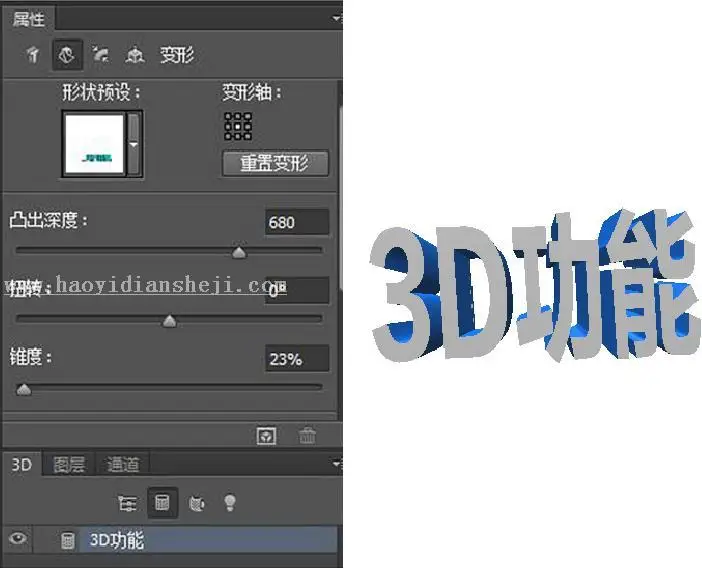Filter 3D panel by whole scene
The image size is (702, 568).
click(x=127, y=503)
